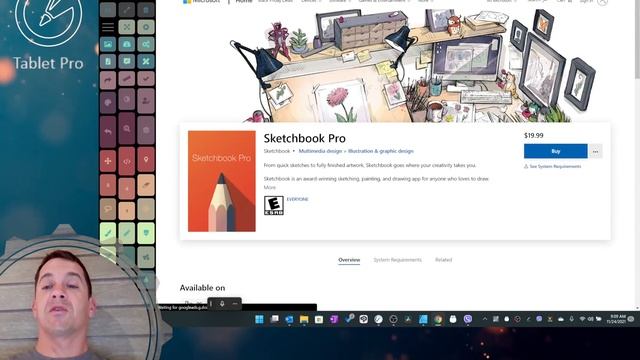Open the Windows Start menu

(x=259, y=319)
